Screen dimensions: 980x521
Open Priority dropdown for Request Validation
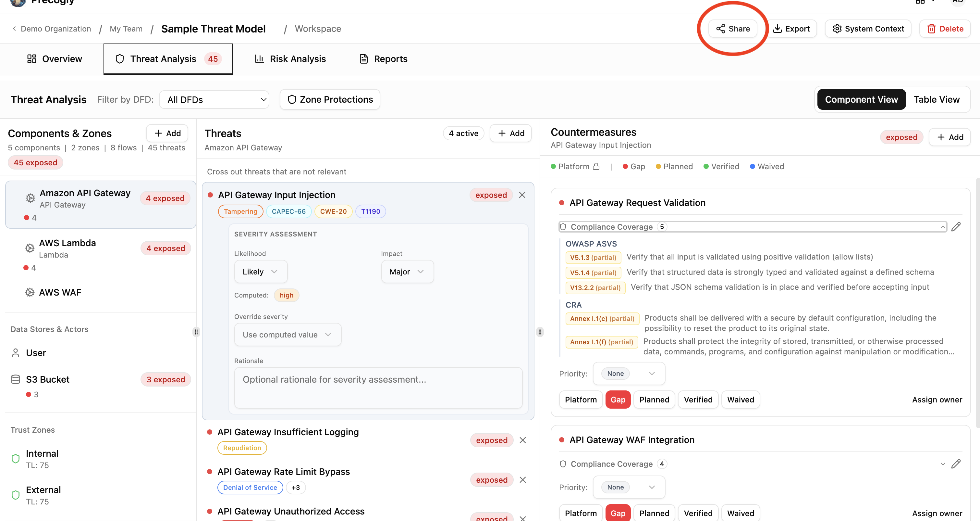click(629, 374)
